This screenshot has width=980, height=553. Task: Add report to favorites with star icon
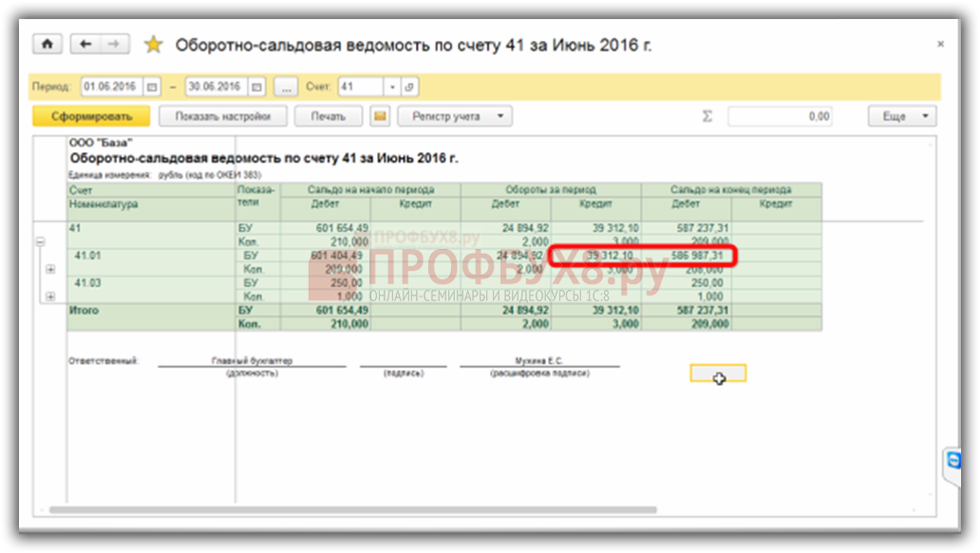tap(153, 45)
